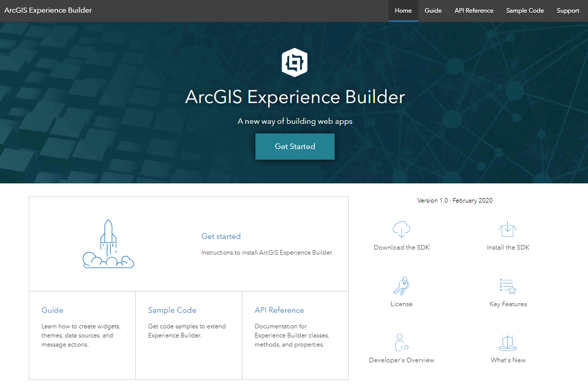Go to API Reference in top navigation
The image size is (588, 387).
[x=474, y=11]
